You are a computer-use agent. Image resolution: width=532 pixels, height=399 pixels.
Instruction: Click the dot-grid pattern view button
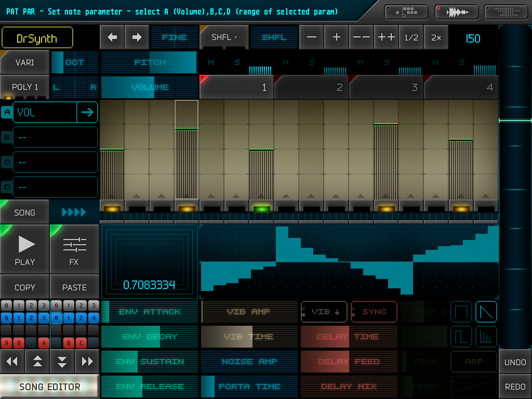[x=506, y=12]
